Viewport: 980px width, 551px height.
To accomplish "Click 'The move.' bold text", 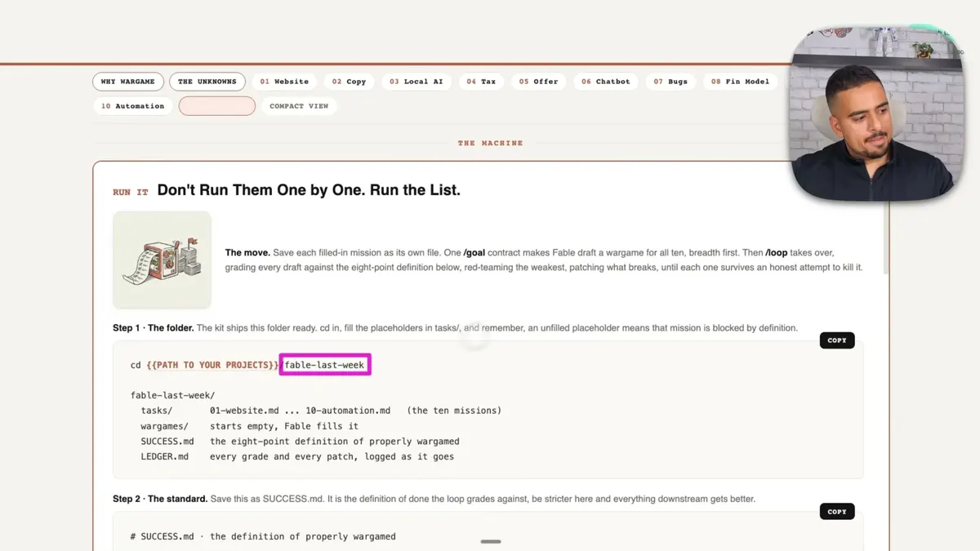I will pos(247,253).
